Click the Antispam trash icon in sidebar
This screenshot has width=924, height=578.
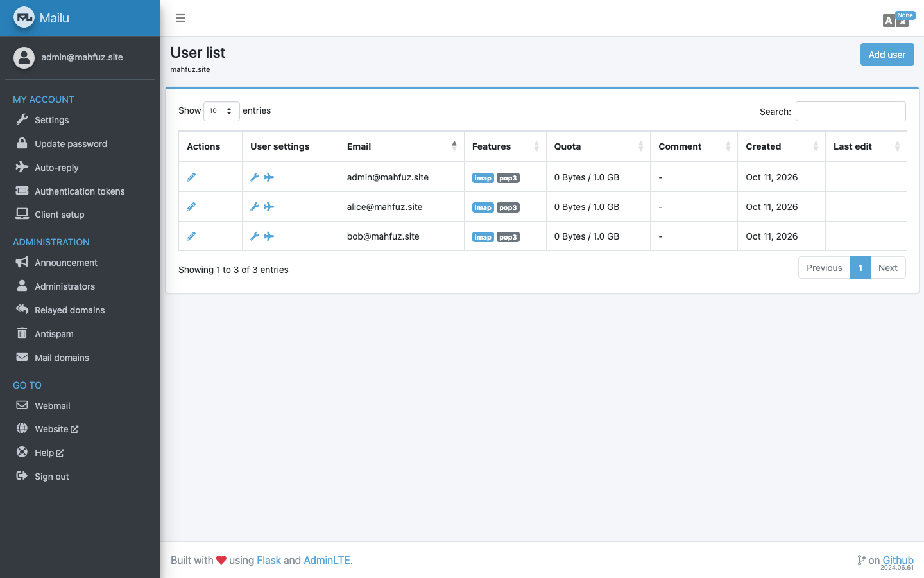click(x=22, y=333)
